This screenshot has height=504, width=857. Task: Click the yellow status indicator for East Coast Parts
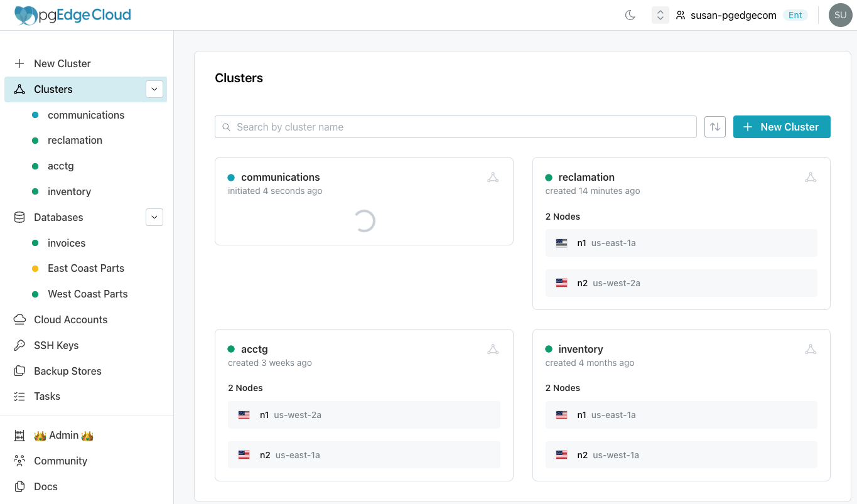(x=35, y=268)
